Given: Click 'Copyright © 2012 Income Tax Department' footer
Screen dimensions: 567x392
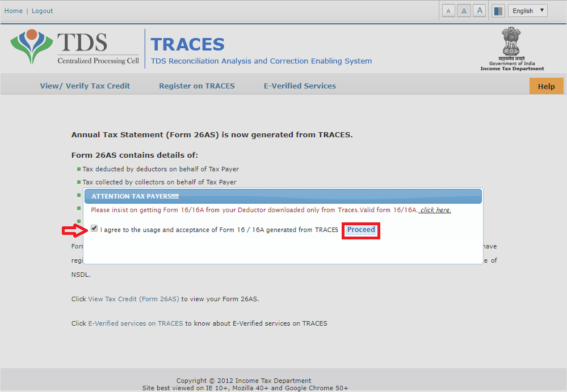Looking at the screenshot, I should tap(243, 381).
